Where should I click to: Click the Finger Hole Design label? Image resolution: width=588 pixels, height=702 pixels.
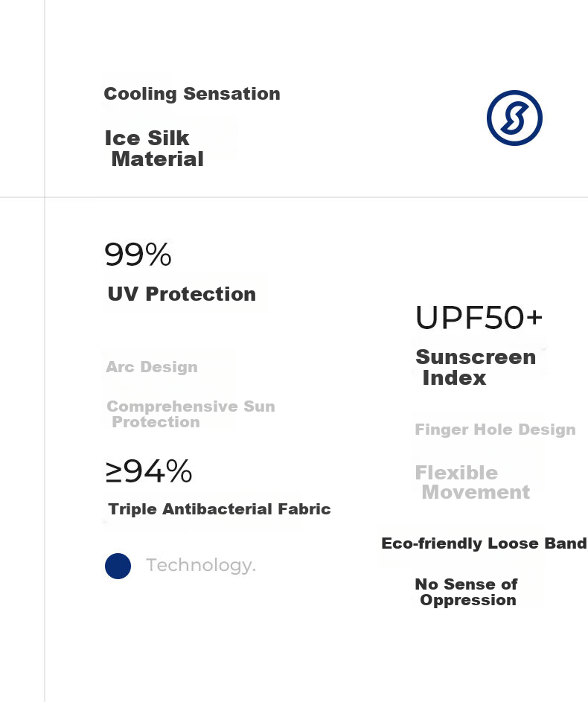[x=496, y=430]
